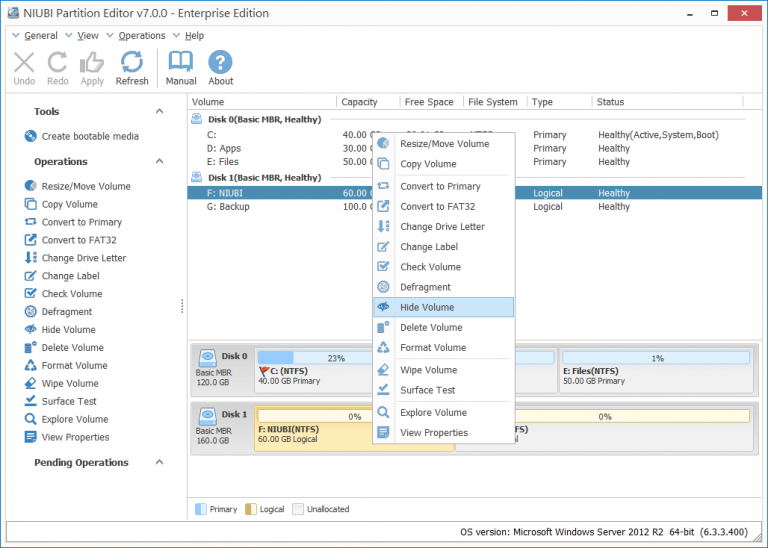Collapse the Operations section chevron
Viewport: 768px width, 548px height.
click(x=159, y=162)
